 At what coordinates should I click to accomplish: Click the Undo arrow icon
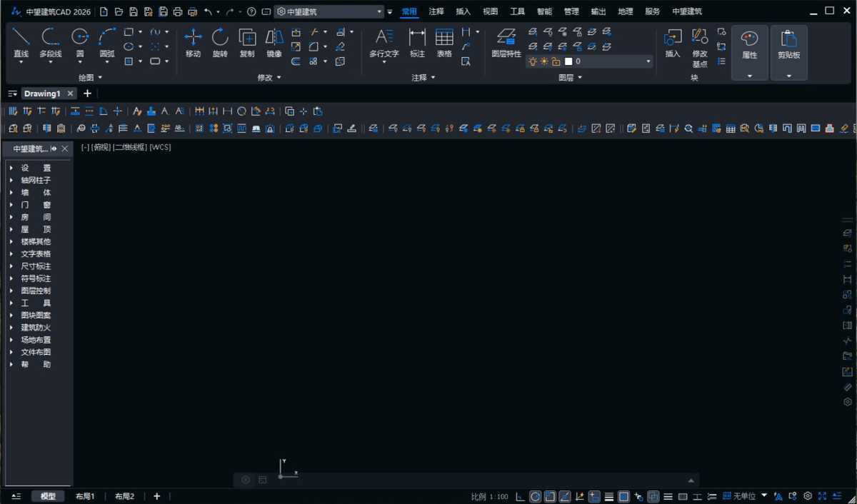tap(208, 11)
